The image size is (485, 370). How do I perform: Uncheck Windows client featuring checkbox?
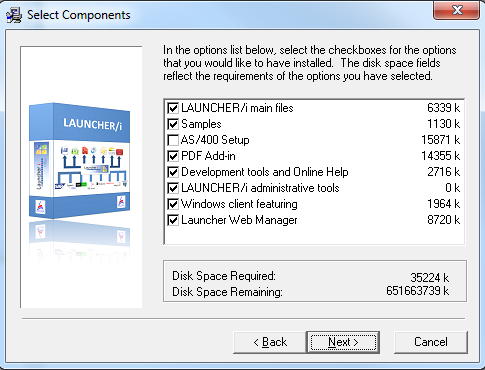coord(173,204)
